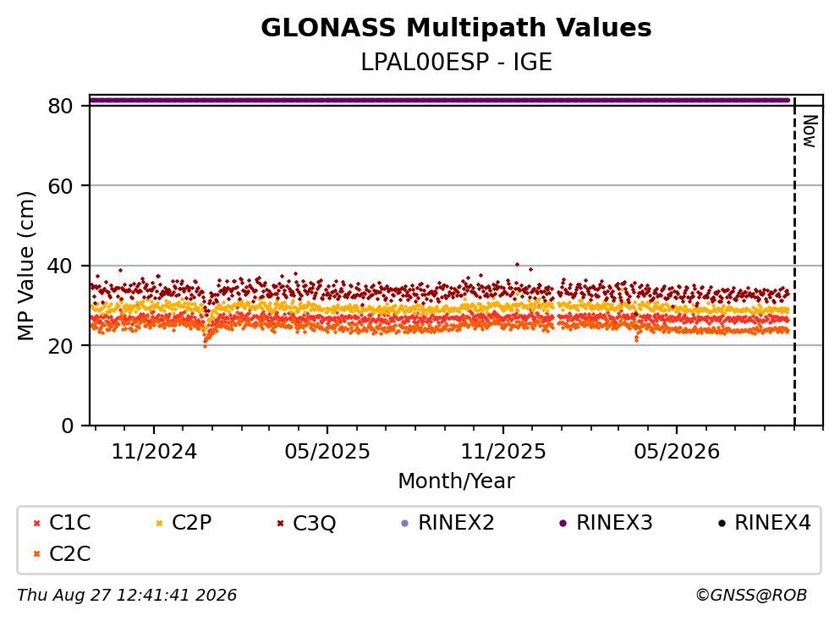Click the 11/2025 x-axis tick label
Screen dimensions: 840x621
click(503, 452)
